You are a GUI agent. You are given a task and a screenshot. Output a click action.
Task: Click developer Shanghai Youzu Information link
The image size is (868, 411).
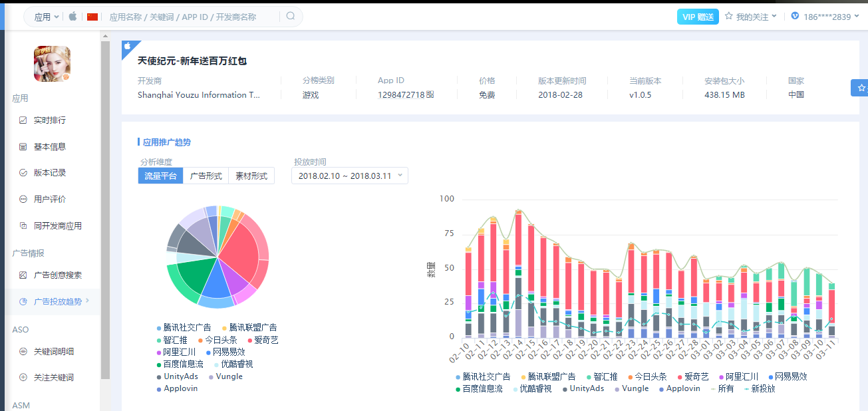point(199,95)
